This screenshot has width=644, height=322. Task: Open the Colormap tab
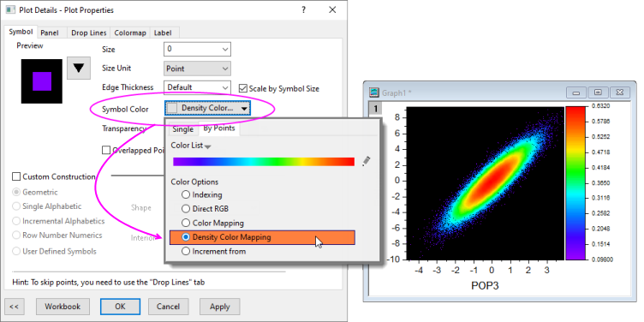pos(130,33)
